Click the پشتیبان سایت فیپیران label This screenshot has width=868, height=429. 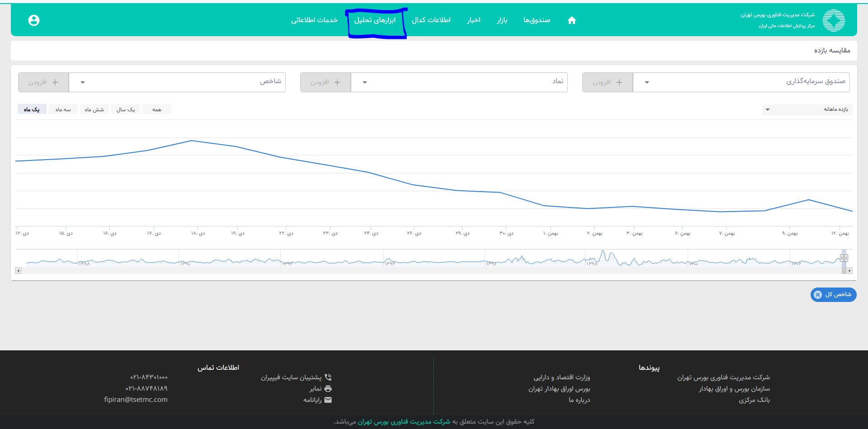tap(291, 377)
